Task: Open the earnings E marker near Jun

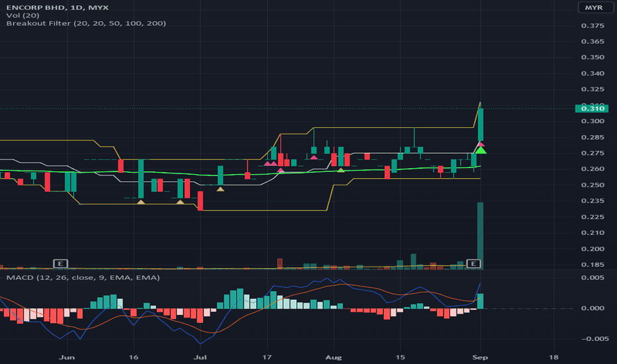Action: [61, 263]
